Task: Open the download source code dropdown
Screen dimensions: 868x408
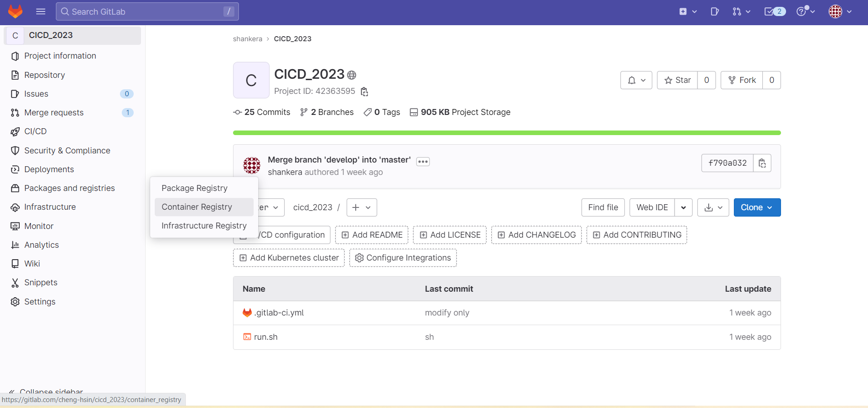Action: [x=713, y=207]
